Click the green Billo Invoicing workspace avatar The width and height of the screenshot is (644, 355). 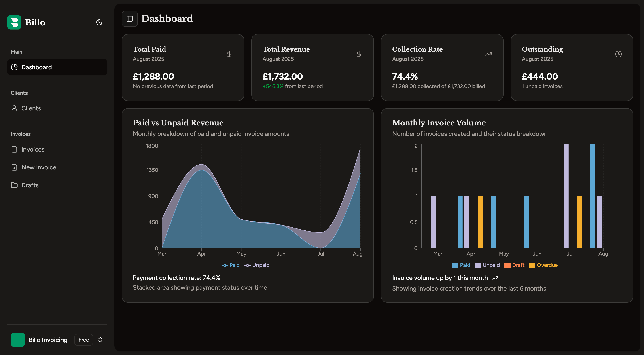coord(18,340)
